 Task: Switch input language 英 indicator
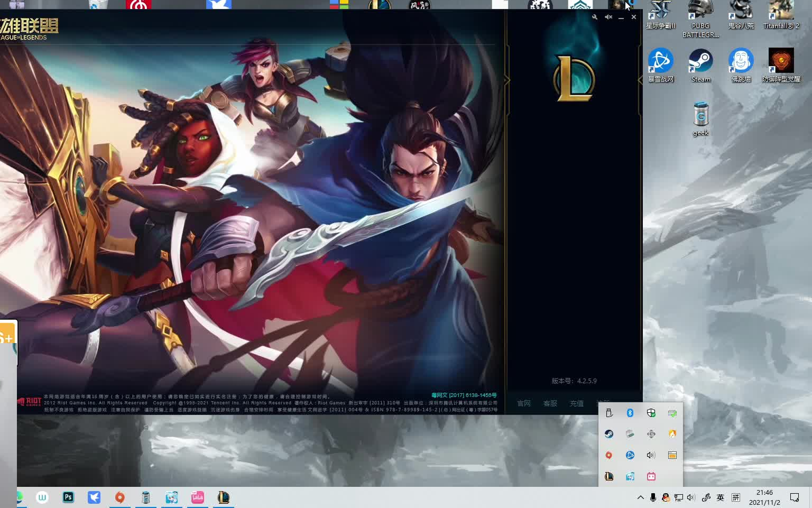(721, 497)
